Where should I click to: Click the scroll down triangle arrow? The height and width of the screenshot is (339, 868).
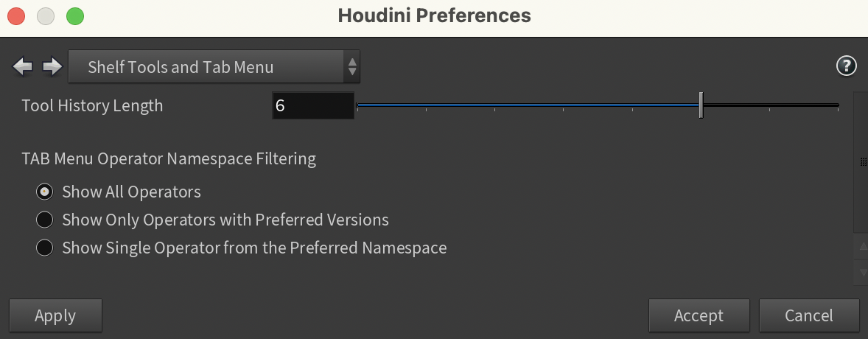860,272
